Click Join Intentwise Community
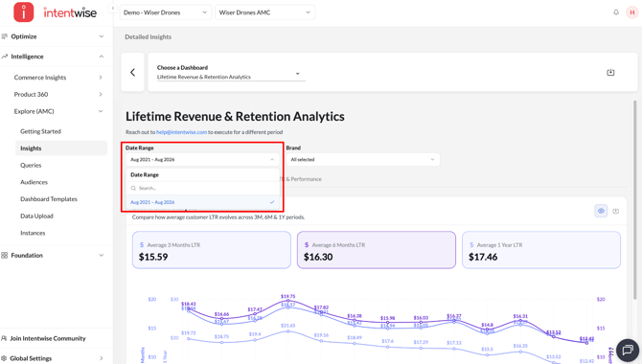 tap(48, 338)
